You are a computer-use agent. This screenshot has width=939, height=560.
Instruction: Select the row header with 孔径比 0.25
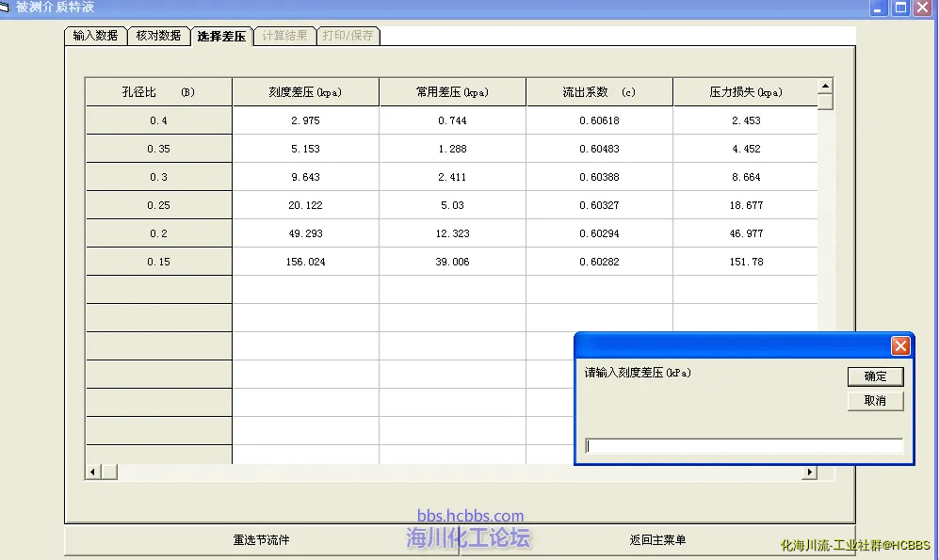pyautogui.click(x=158, y=205)
